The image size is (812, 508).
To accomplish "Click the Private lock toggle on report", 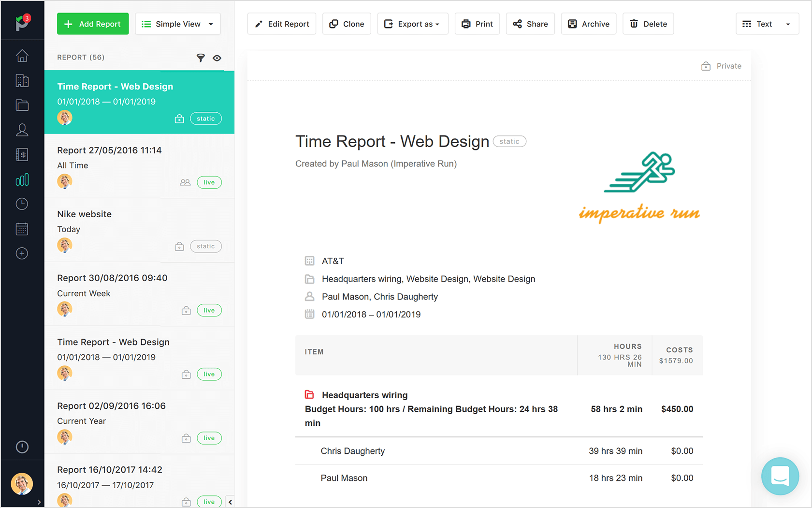I will tap(706, 66).
